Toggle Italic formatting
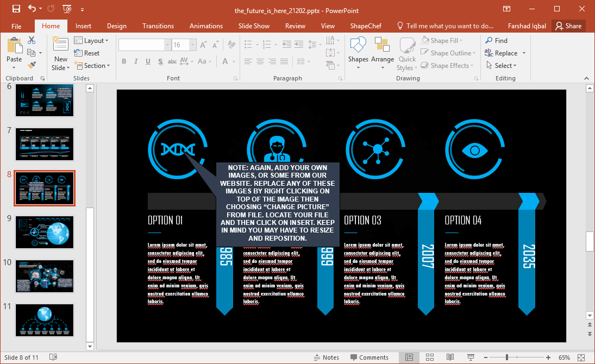The height and width of the screenshot is (364, 595). coord(136,61)
